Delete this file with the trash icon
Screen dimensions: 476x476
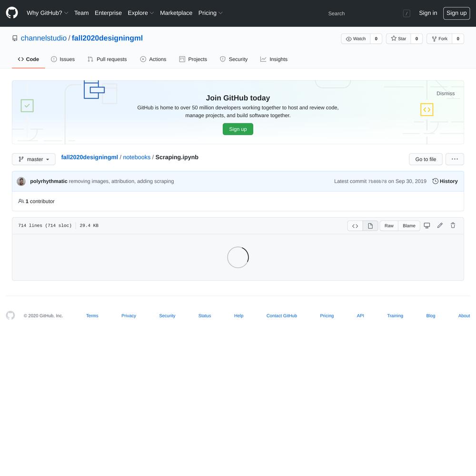tap(453, 225)
